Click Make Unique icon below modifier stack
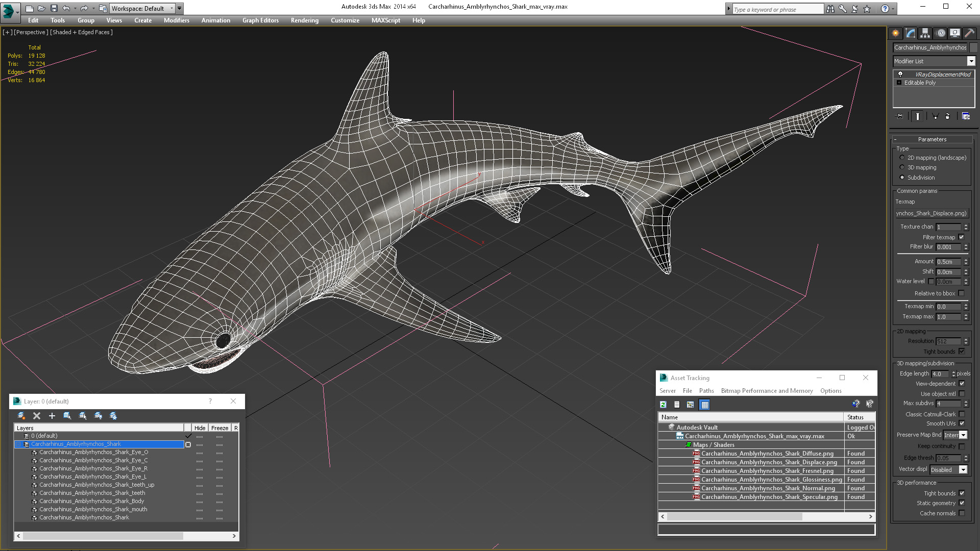Image resolution: width=980 pixels, height=551 pixels. [x=935, y=116]
